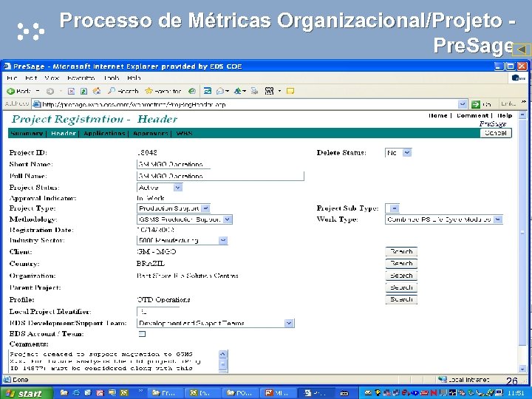Click the first quick launch icon by Start
Screen dimensions: 532x399
coord(64,393)
